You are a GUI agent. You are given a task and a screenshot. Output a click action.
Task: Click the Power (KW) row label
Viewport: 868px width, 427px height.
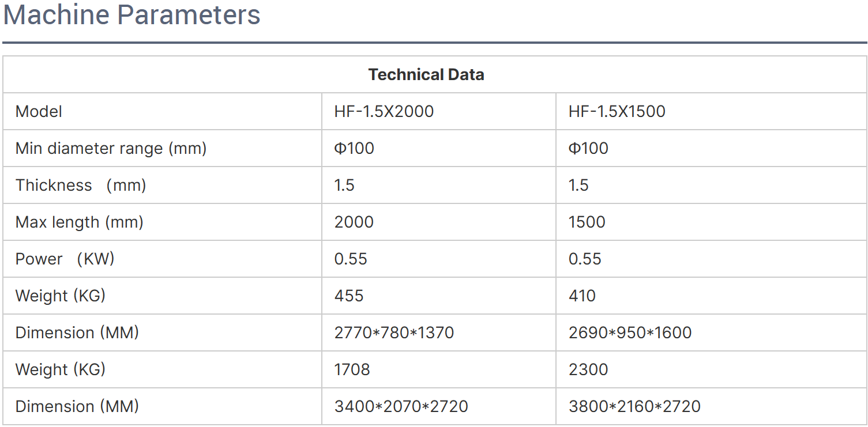point(65,259)
